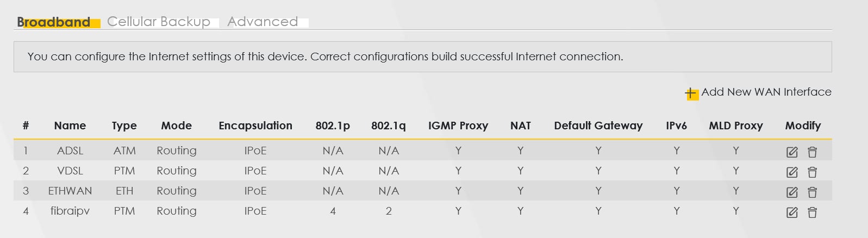Open edit for ETHWAN row

coord(792,192)
